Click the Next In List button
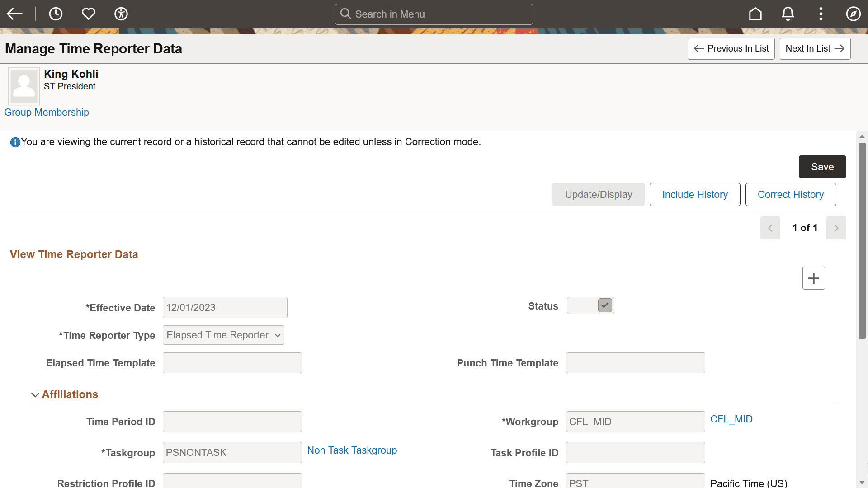The image size is (868, 488). pyautogui.click(x=815, y=48)
